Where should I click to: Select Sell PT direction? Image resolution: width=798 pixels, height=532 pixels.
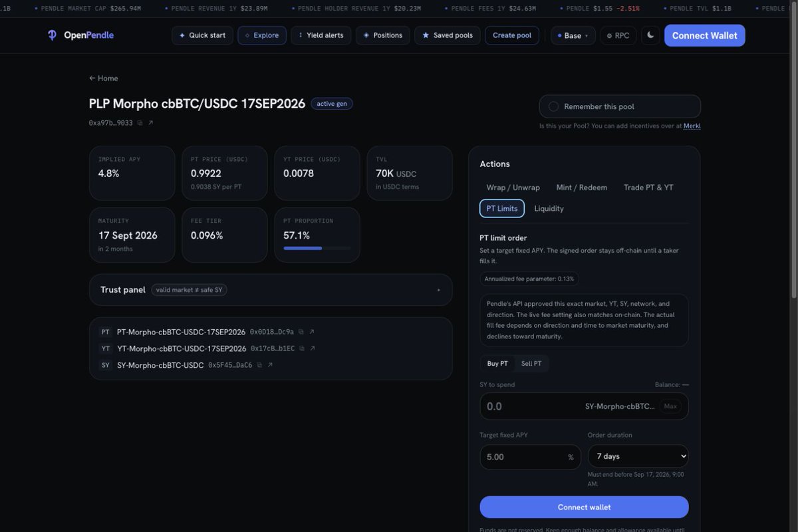[531, 364]
